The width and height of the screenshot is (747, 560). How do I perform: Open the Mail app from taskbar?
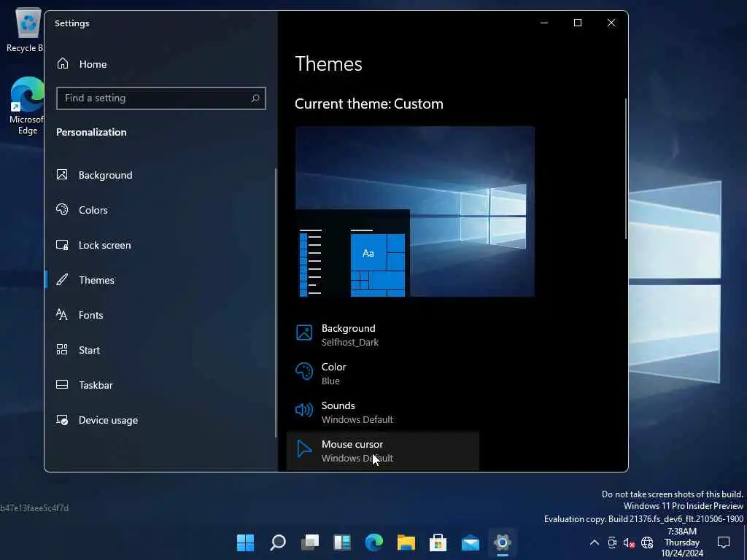pyautogui.click(x=471, y=542)
